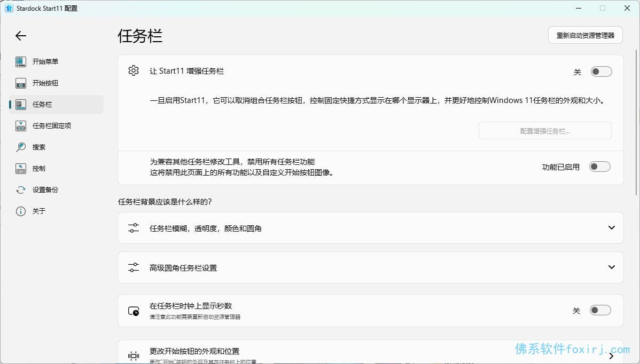
Task: Click slider icon beside 高级圆角任务栏设置
Action: [x=134, y=267]
